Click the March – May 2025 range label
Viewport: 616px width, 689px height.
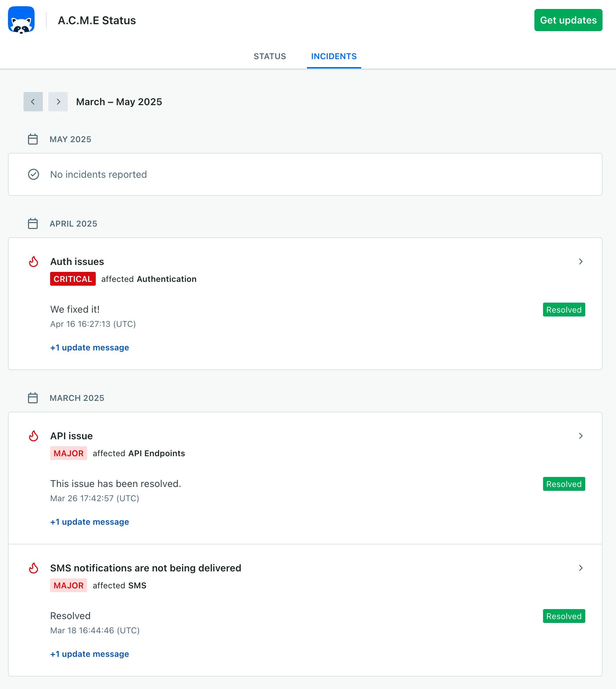tap(119, 102)
